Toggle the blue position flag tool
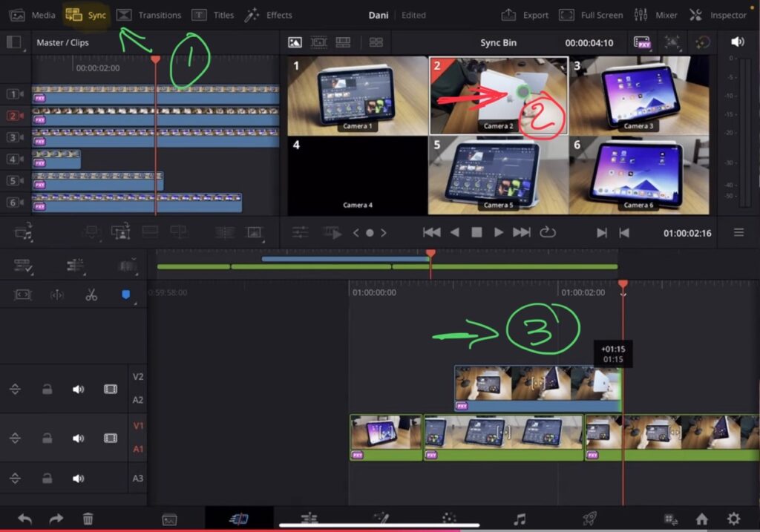Screen dimensions: 760x532 [x=126, y=295]
